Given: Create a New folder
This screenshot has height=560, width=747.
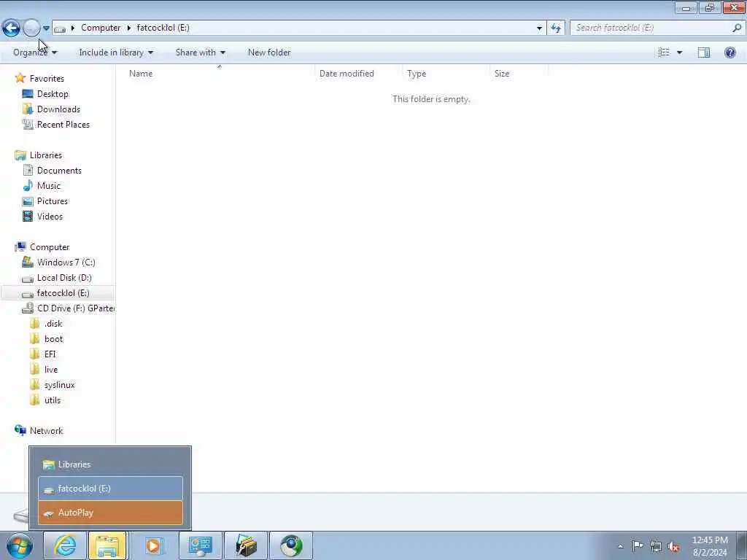Looking at the screenshot, I should point(269,52).
